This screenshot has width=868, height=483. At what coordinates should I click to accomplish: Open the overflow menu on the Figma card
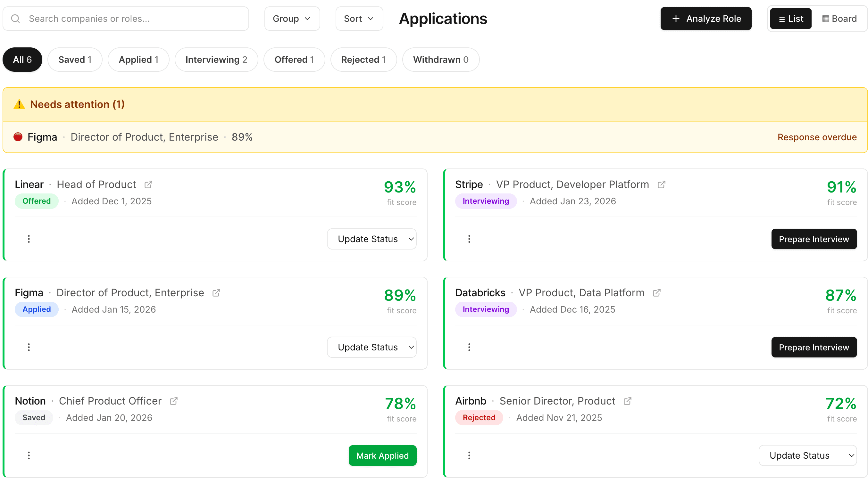(29, 347)
